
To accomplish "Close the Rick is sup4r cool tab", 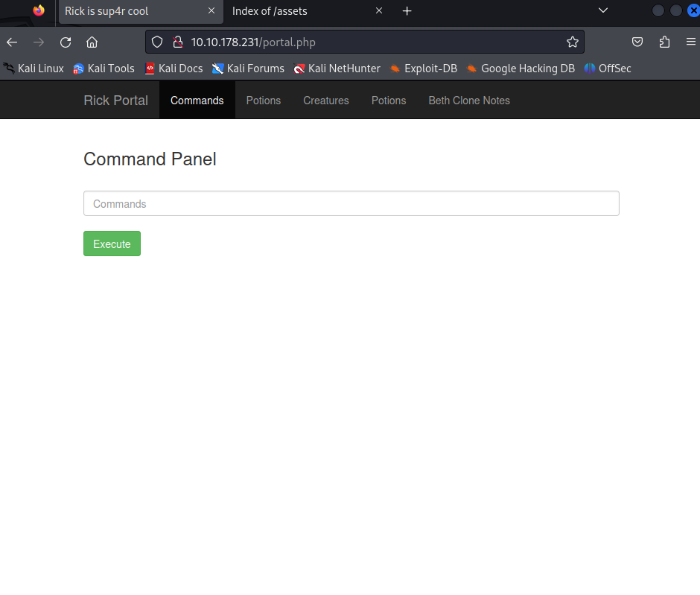I will [x=211, y=11].
